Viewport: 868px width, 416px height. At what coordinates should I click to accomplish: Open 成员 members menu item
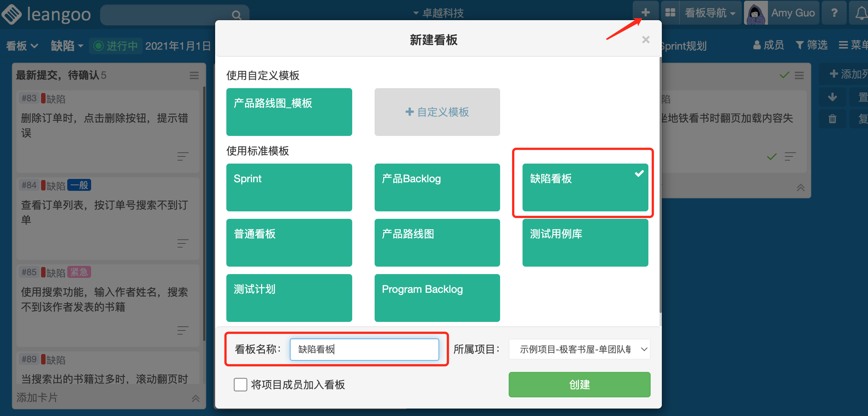coord(768,45)
